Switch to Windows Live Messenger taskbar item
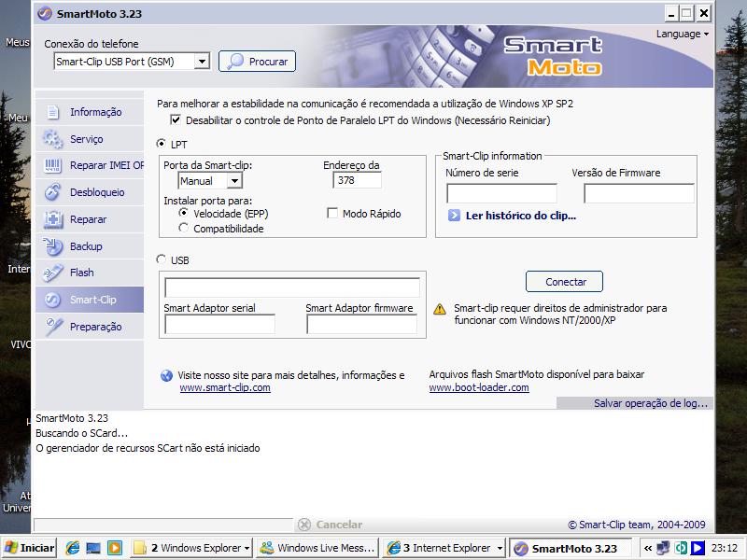This screenshot has width=747, height=560. coord(317,548)
